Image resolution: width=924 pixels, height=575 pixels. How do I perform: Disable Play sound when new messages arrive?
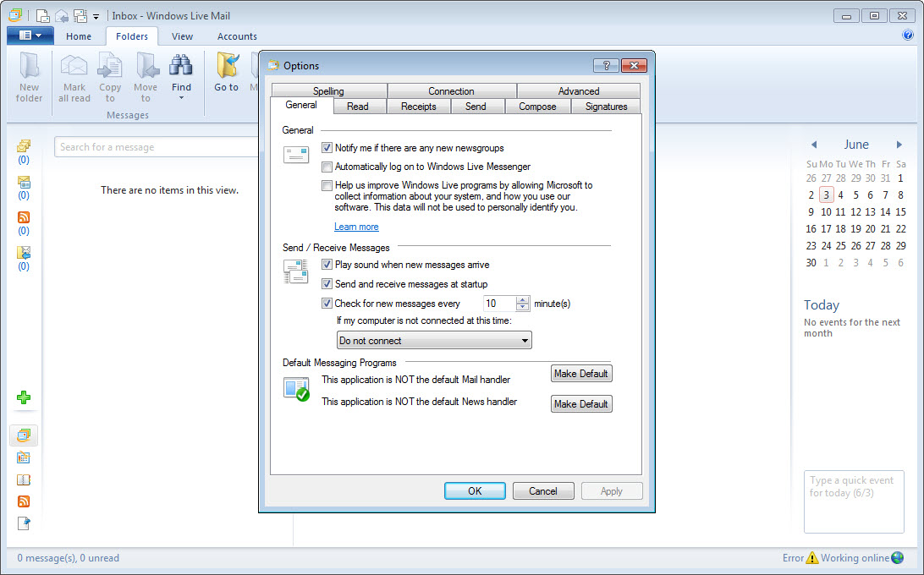pos(327,265)
